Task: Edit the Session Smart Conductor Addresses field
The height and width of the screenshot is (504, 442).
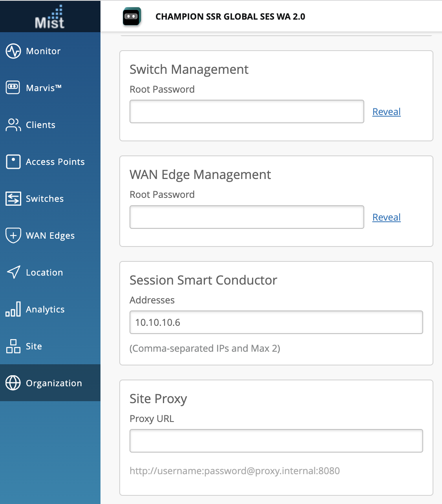Action: coord(276,322)
